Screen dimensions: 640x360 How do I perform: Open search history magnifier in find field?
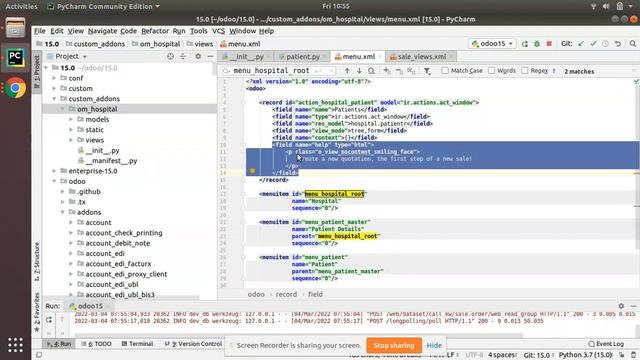tap(226, 71)
